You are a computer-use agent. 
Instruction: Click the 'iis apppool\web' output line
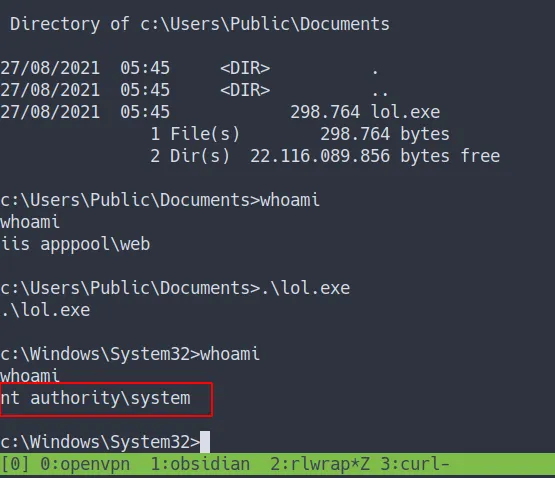(75, 244)
